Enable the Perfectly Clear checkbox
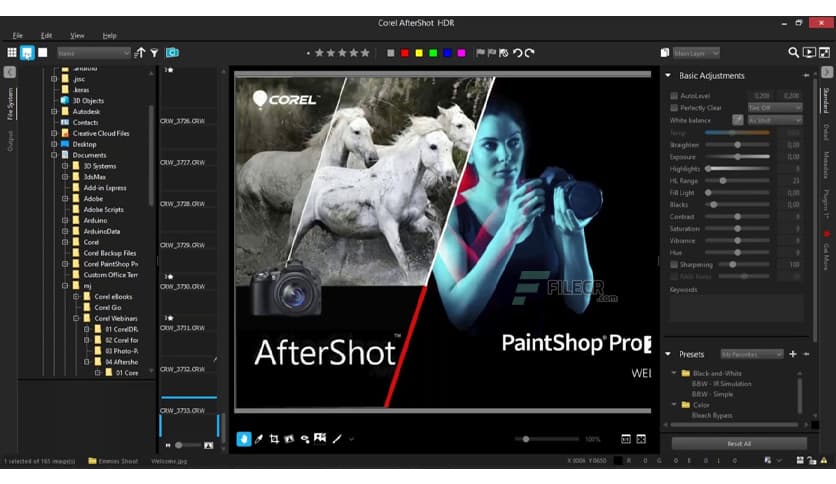 coord(674,108)
